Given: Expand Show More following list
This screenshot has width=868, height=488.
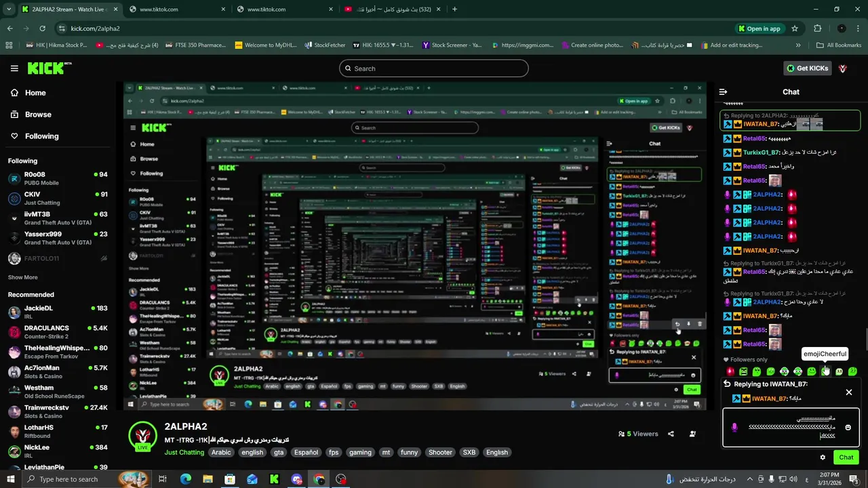Looking at the screenshot, I should pos(23,277).
